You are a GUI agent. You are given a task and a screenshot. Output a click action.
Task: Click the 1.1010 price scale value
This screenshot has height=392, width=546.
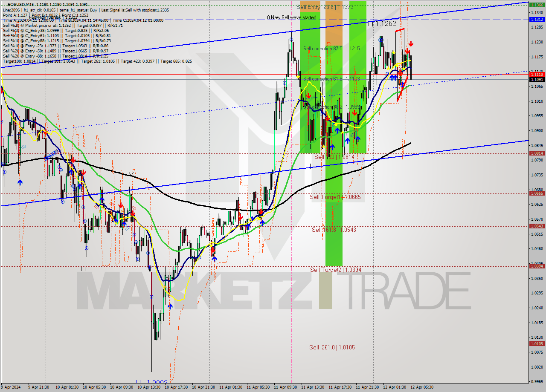coord(536,101)
